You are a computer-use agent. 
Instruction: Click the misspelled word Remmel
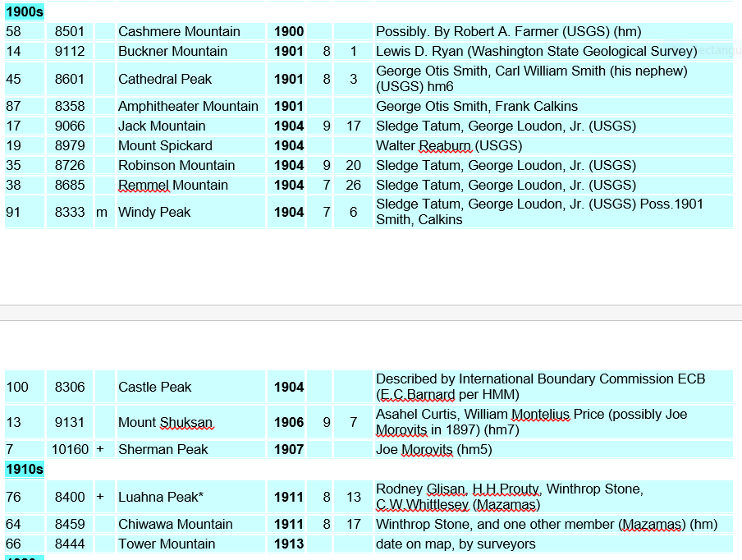(144, 185)
